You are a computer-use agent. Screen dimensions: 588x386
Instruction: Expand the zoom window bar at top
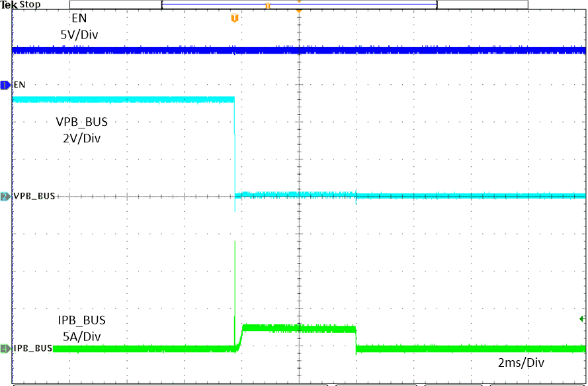298,4
